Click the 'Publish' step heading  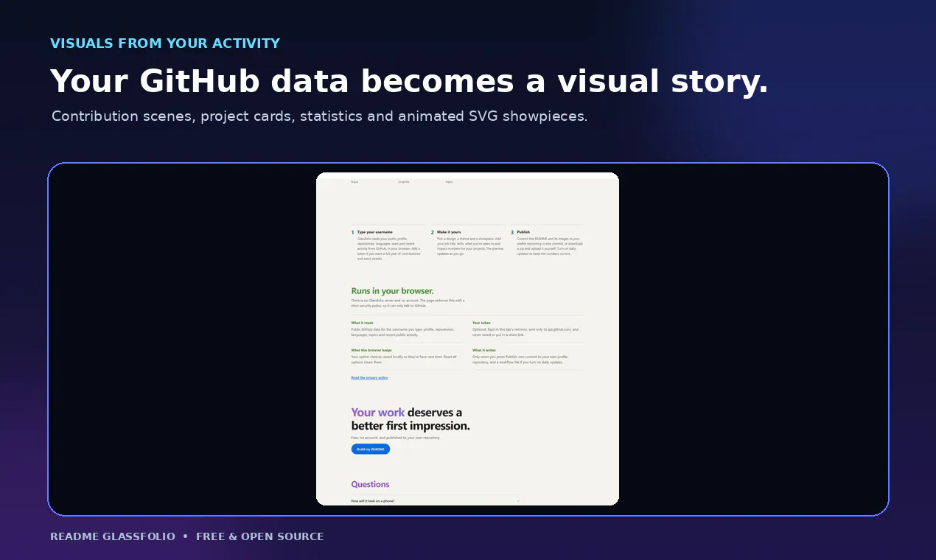[523, 232]
